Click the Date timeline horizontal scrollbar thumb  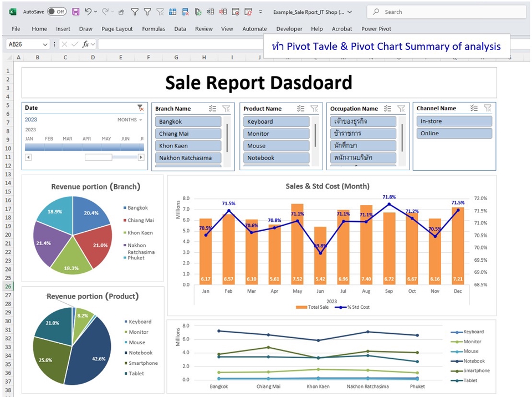pos(99,157)
